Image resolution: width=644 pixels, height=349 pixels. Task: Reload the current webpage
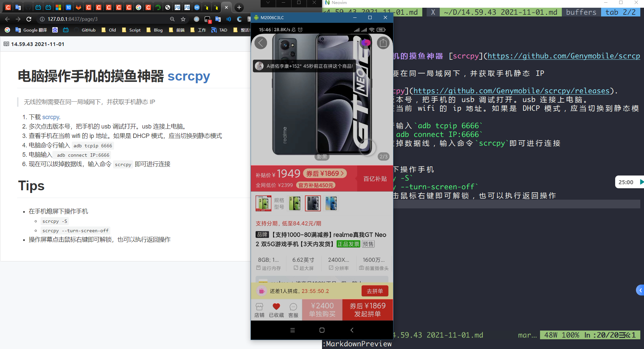[29, 19]
